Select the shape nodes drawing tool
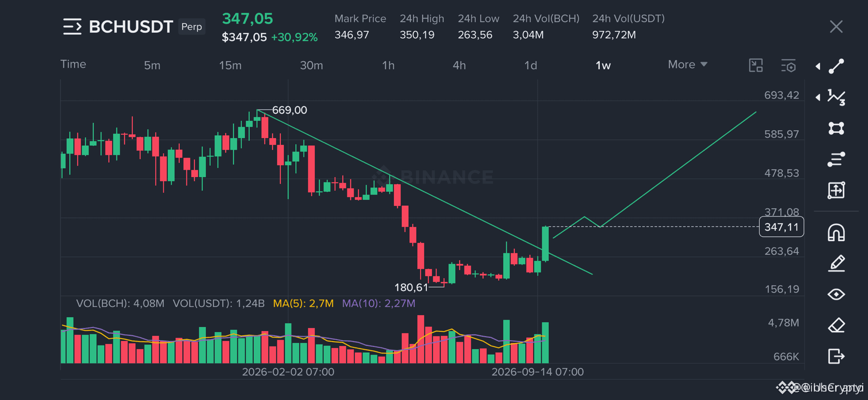Screen dimensions: 868x400 [x=836, y=128]
